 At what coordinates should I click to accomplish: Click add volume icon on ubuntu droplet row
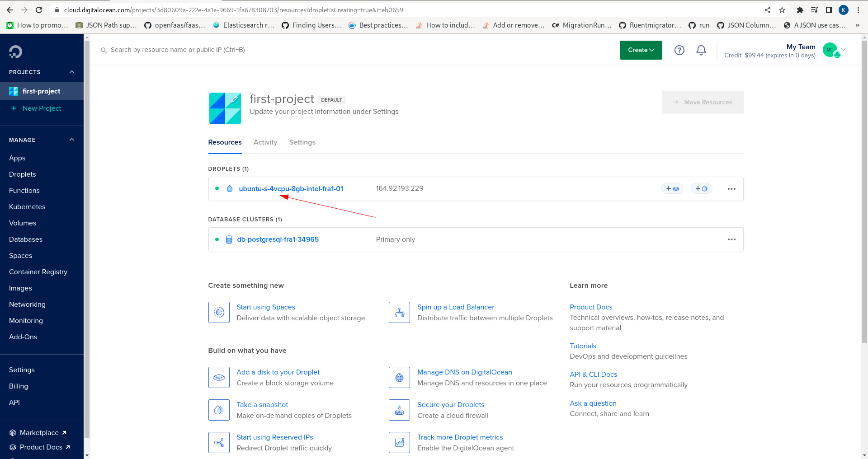(x=672, y=188)
